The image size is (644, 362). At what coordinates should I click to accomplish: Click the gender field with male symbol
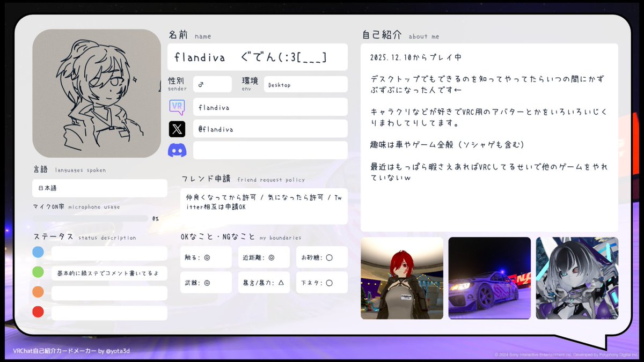[213, 84]
